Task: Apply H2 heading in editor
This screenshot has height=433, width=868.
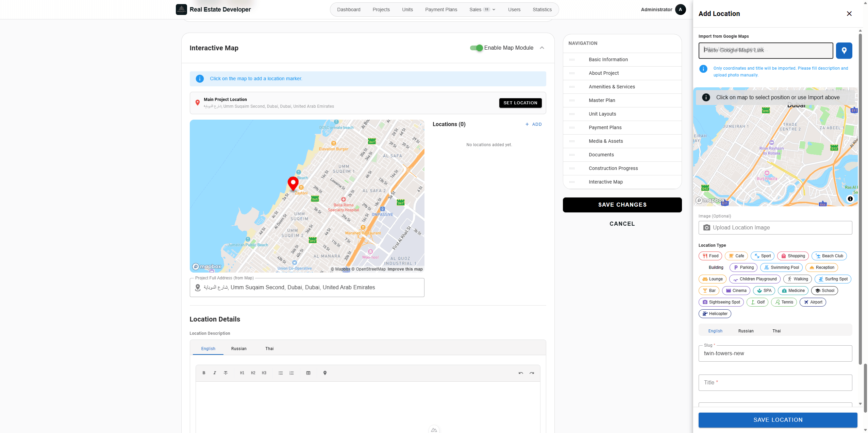Action: click(x=253, y=373)
